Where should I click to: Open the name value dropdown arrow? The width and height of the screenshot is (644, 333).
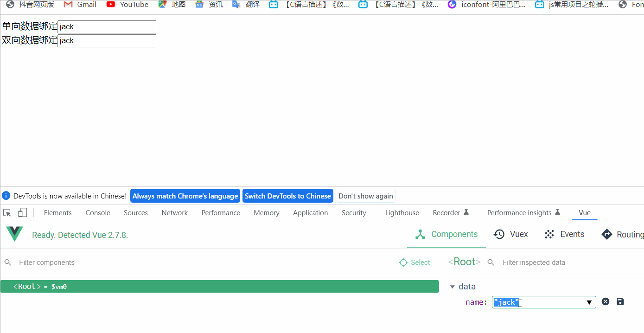[589, 302]
